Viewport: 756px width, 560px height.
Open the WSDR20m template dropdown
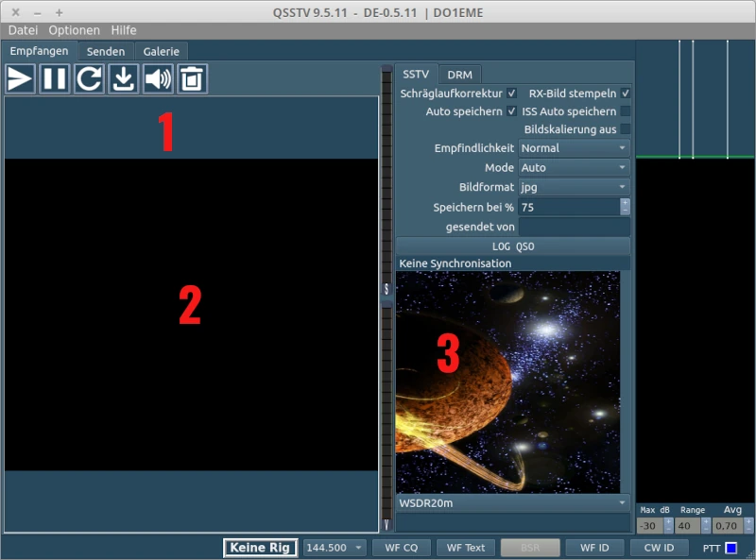(512, 503)
